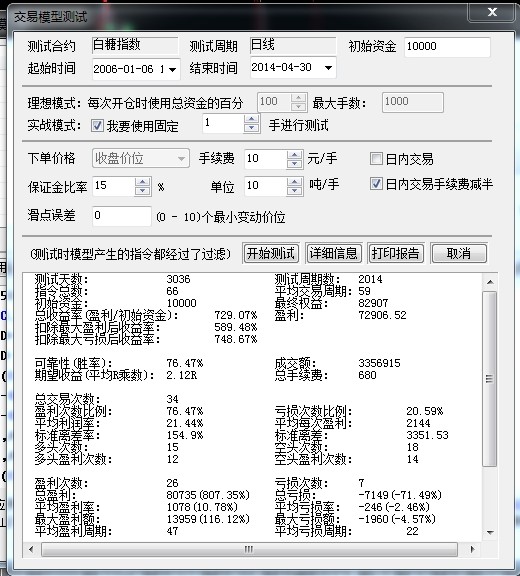Toggle 日内交易手续费减半 checkbox

pos(376,184)
